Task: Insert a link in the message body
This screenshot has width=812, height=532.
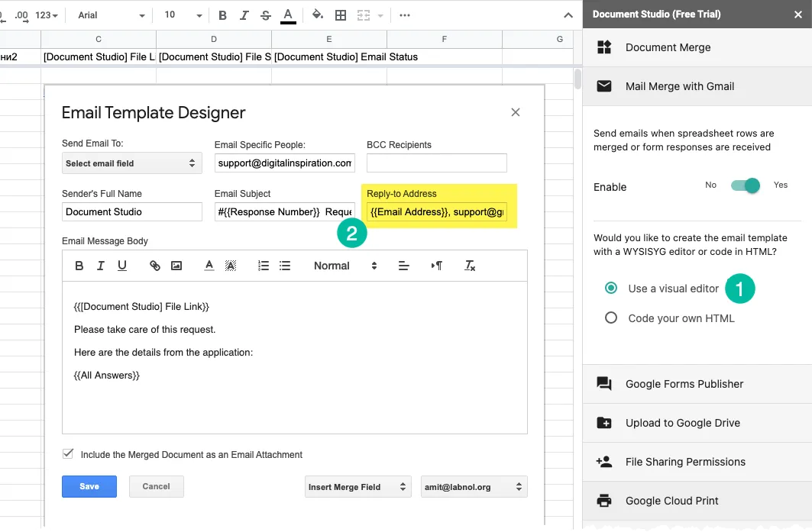Action: (155, 266)
